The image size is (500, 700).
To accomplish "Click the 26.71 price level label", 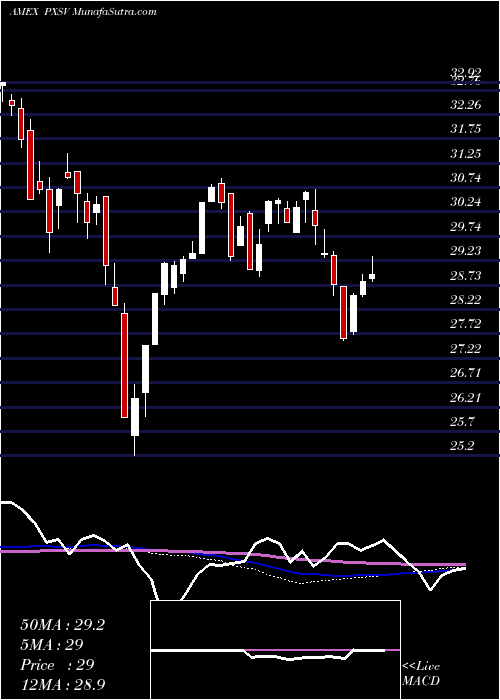I will coord(466,372).
